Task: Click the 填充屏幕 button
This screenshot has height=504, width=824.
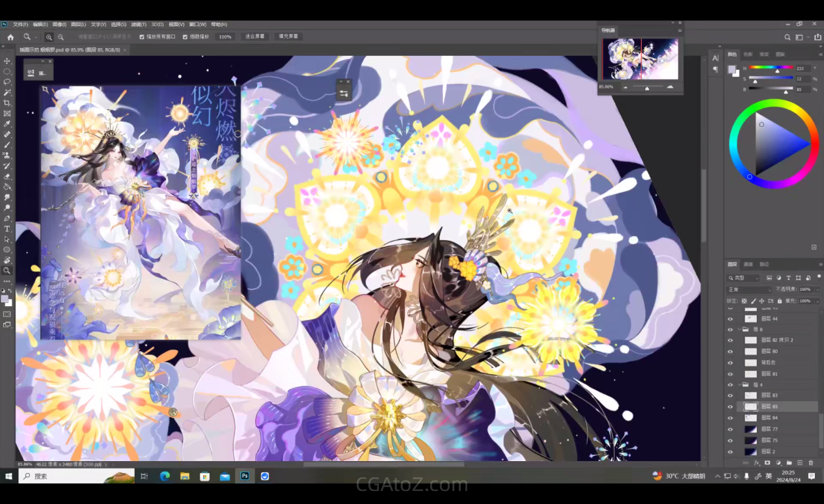Action: 288,37
